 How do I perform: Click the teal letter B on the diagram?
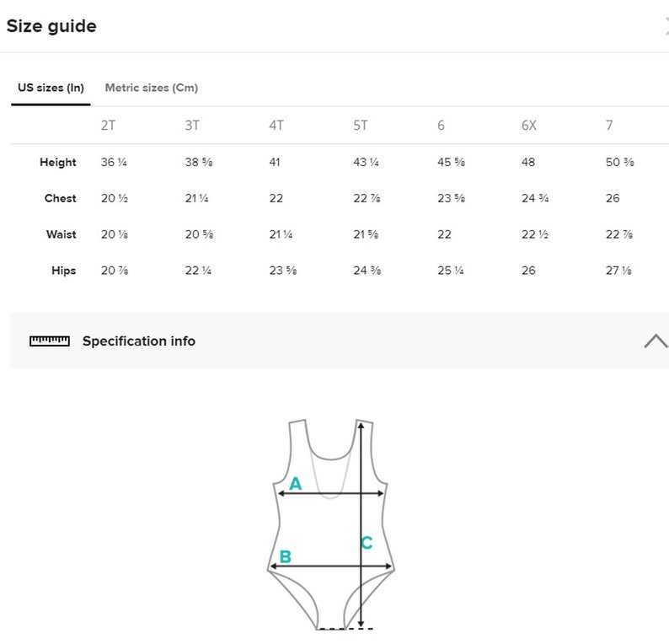point(285,556)
